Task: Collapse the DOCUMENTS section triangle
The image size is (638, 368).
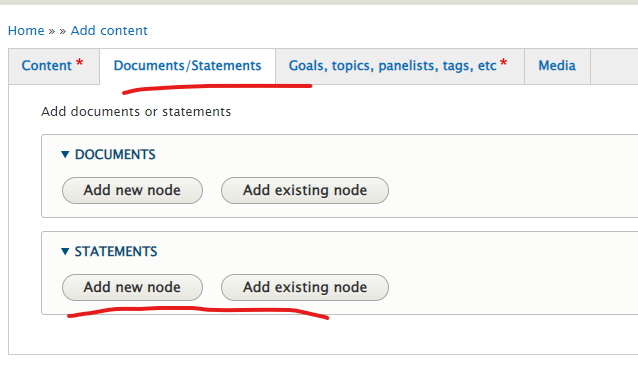Action: [x=65, y=155]
